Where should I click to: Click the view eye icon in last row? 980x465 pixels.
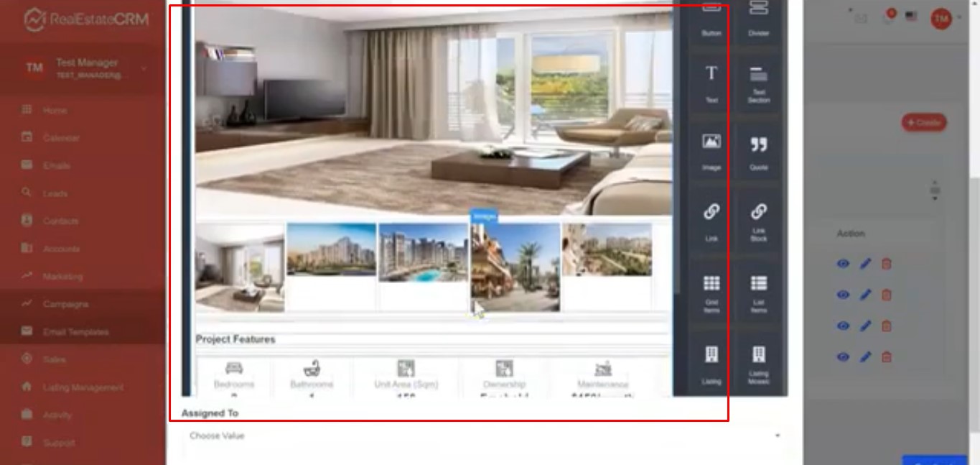pyautogui.click(x=843, y=357)
